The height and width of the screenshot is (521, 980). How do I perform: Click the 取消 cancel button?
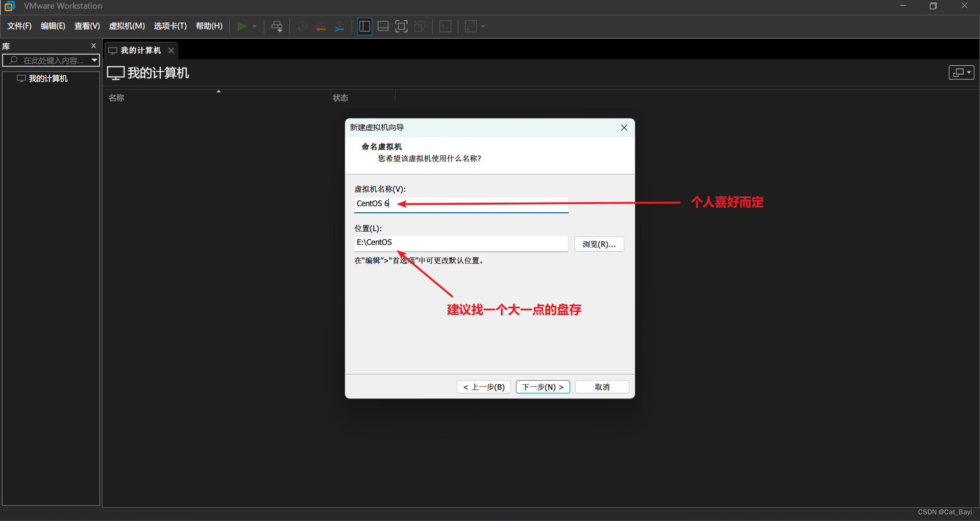[602, 387]
